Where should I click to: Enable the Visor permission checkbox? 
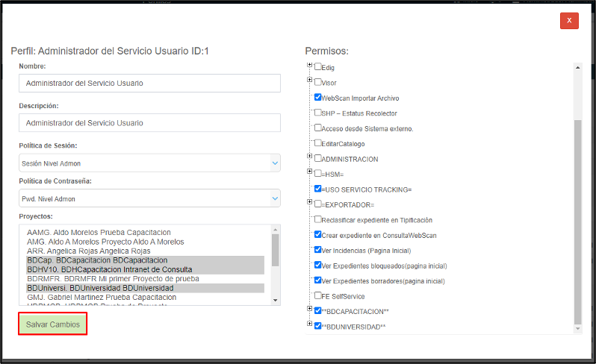tap(318, 82)
